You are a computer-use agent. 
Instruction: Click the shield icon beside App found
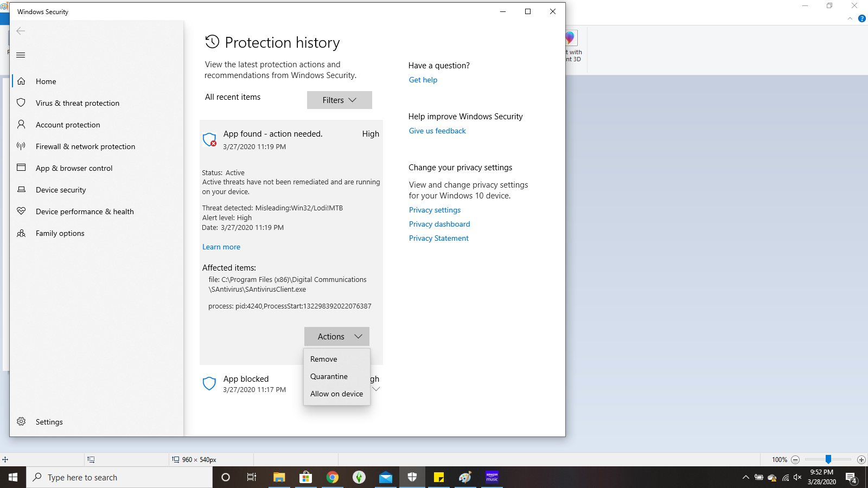coord(209,140)
